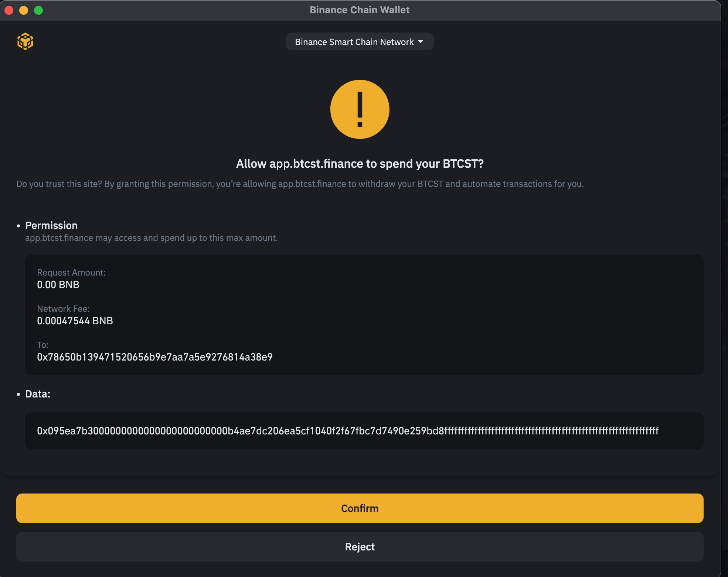Viewport: 728px width, 577px height.
Task: Click the network dropdown caret arrow
Action: click(421, 42)
